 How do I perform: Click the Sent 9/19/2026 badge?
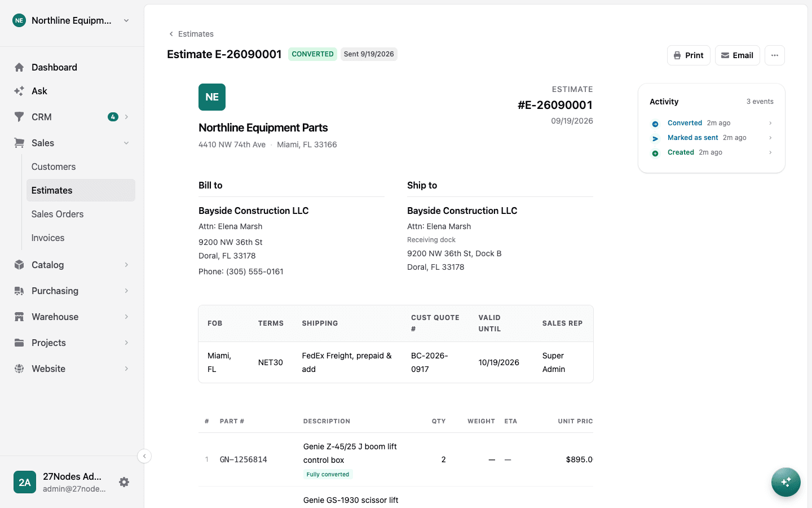click(369, 54)
